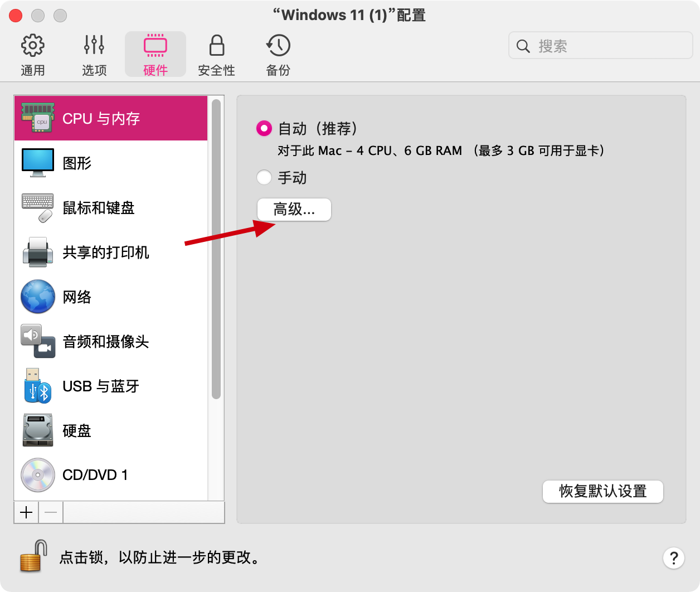The image size is (700, 592).
Task: Select CPU 与内存 in the sidebar list
Action: (111, 118)
